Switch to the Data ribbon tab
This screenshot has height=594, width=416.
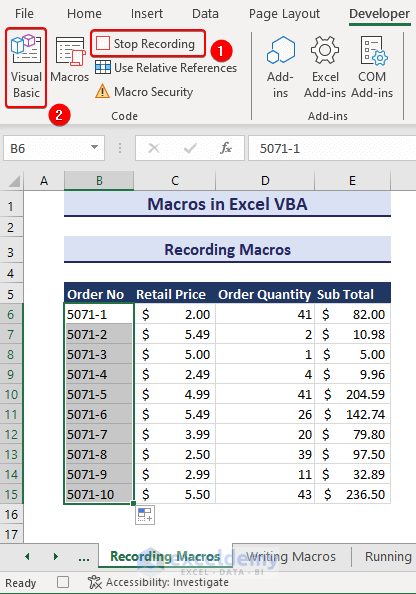tap(205, 14)
